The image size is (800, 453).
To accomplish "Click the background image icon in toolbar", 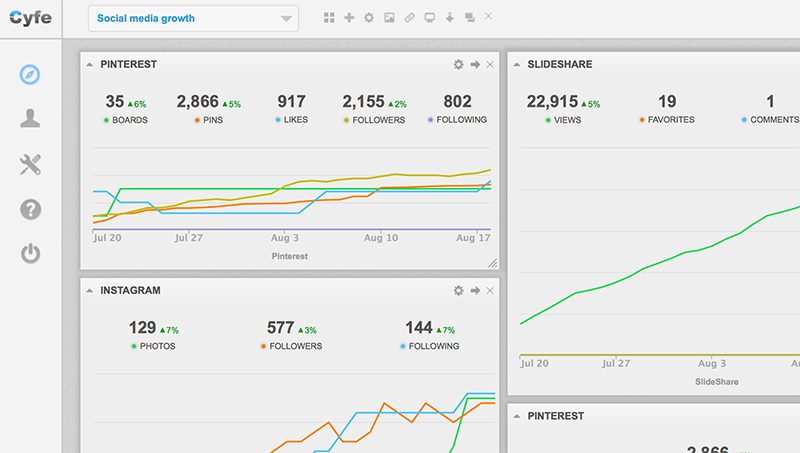I will [389, 18].
